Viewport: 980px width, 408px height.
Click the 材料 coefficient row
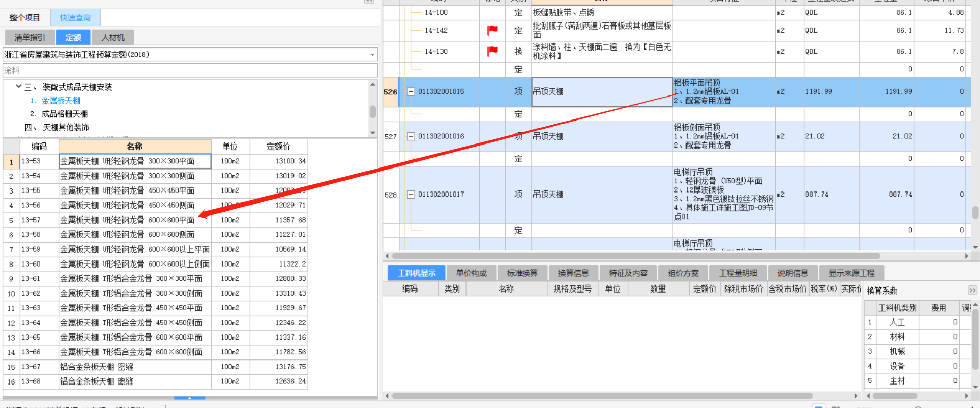tap(917, 337)
